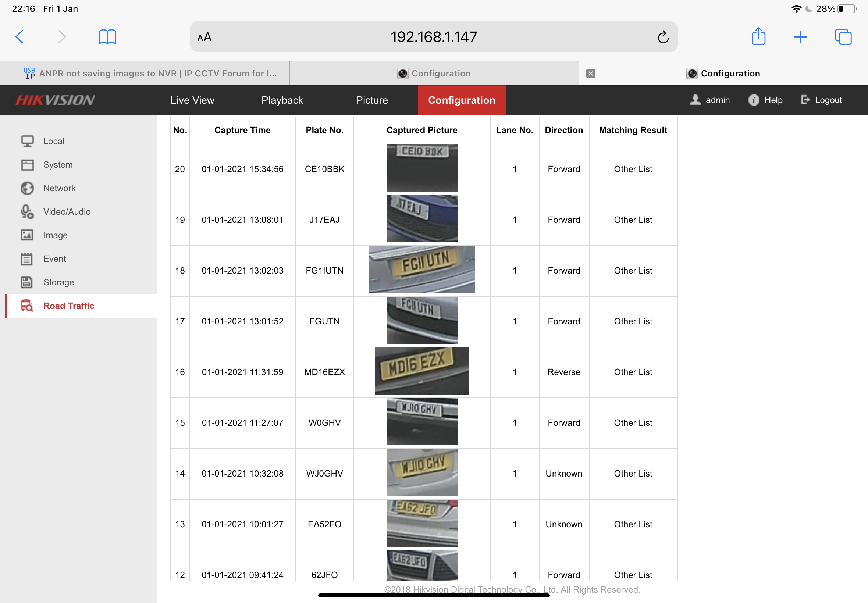The width and height of the screenshot is (868, 603).
Task: Close the active Configuration tab
Action: (x=590, y=73)
